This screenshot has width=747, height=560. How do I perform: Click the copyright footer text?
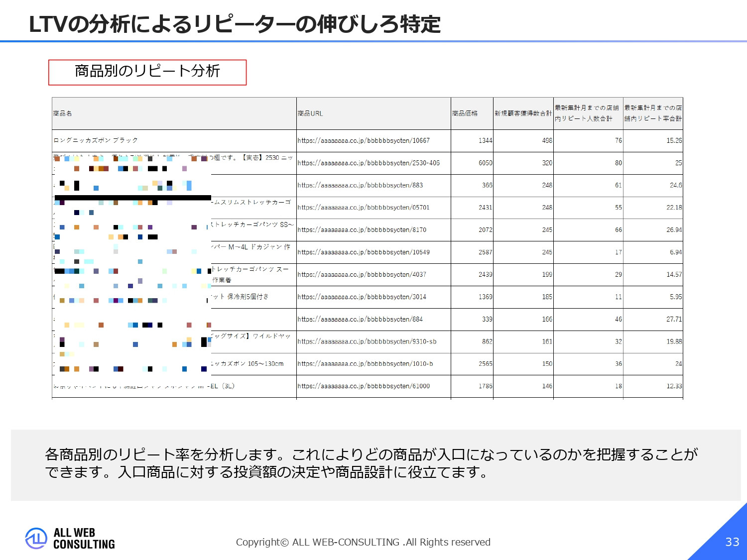pyautogui.click(x=364, y=542)
